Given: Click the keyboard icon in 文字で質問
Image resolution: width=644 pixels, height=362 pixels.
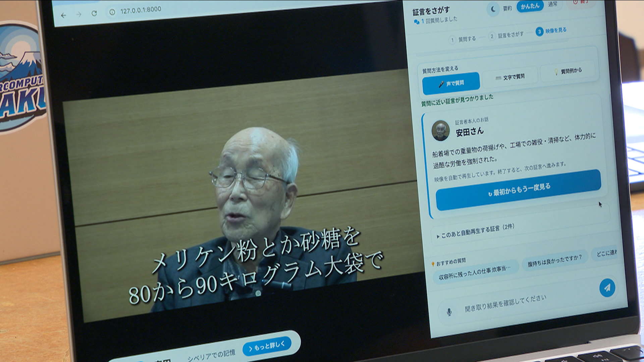Looking at the screenshot, I should click(498, 78).
